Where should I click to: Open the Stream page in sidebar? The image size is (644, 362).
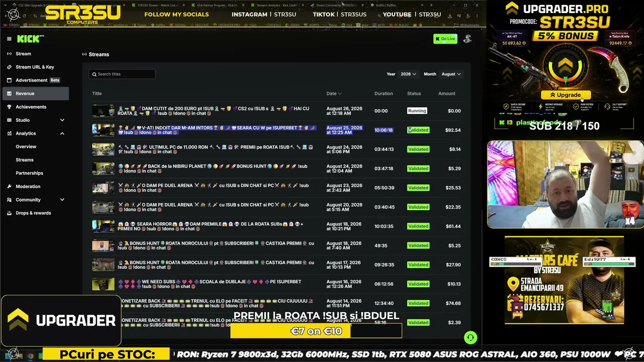23,54
